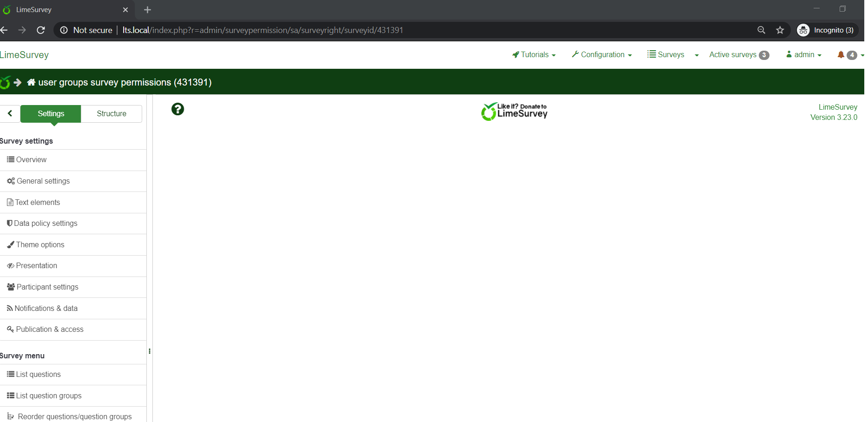868x422 pixels.
Task: Open the Configuration dropdown
Action: 602,55
